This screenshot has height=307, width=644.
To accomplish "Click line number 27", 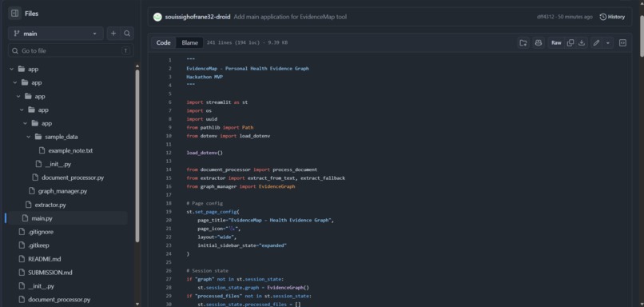I will click(x=169, y=279).
